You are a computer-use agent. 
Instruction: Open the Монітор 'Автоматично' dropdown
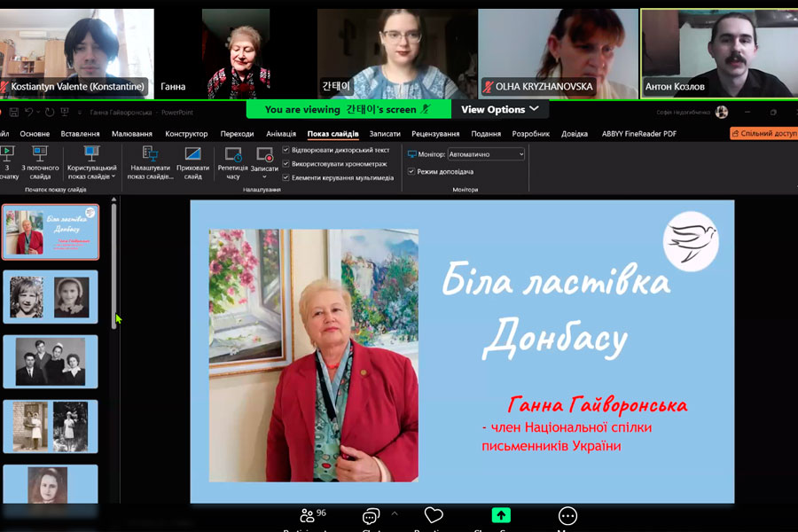(x=486, y=154)
